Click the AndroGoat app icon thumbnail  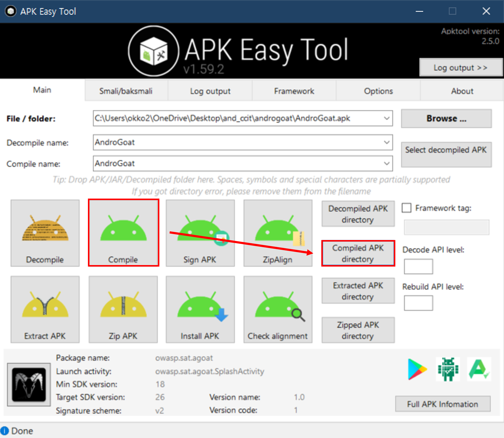pyautogui.click(x=29, y=385)
